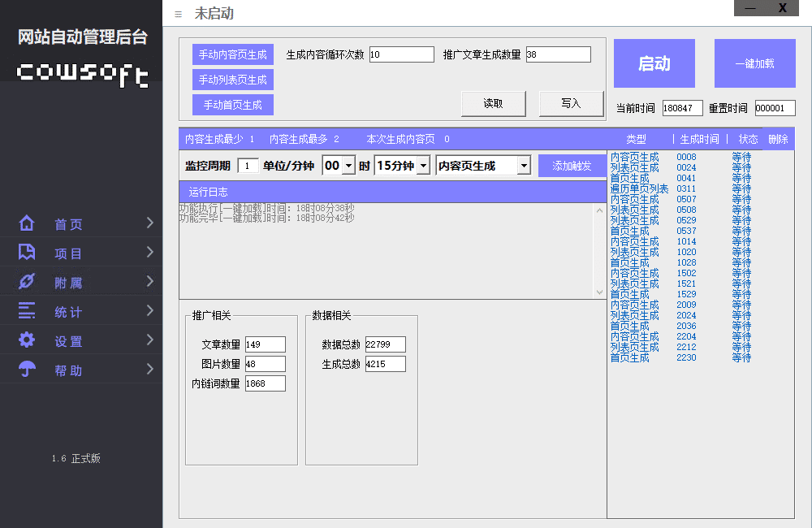Screen dimensions: 812x528
Task: Click the 写入 write button
Action: (571, 103)
